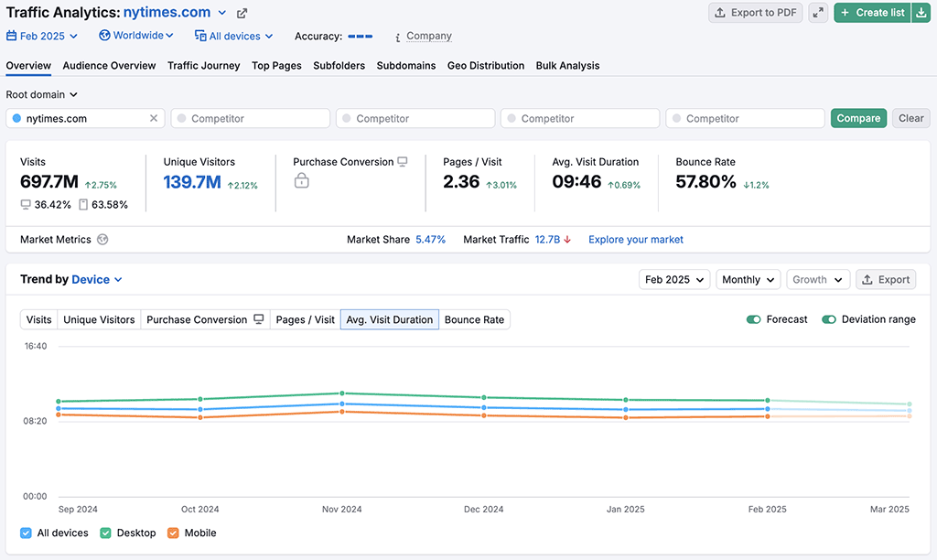
Task: Uncheck the Desktop legend checkbox
Action: pos(106,533)
